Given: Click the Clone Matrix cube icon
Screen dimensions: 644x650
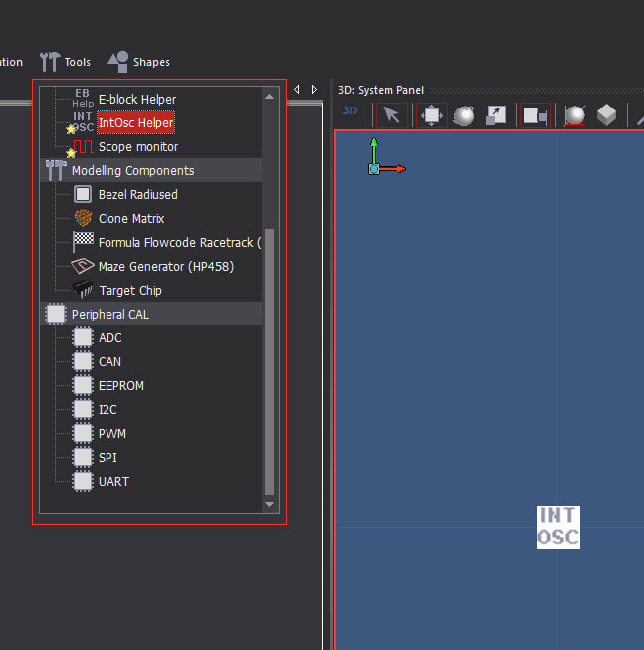Looking at the screenshot, I should point(83,218).
